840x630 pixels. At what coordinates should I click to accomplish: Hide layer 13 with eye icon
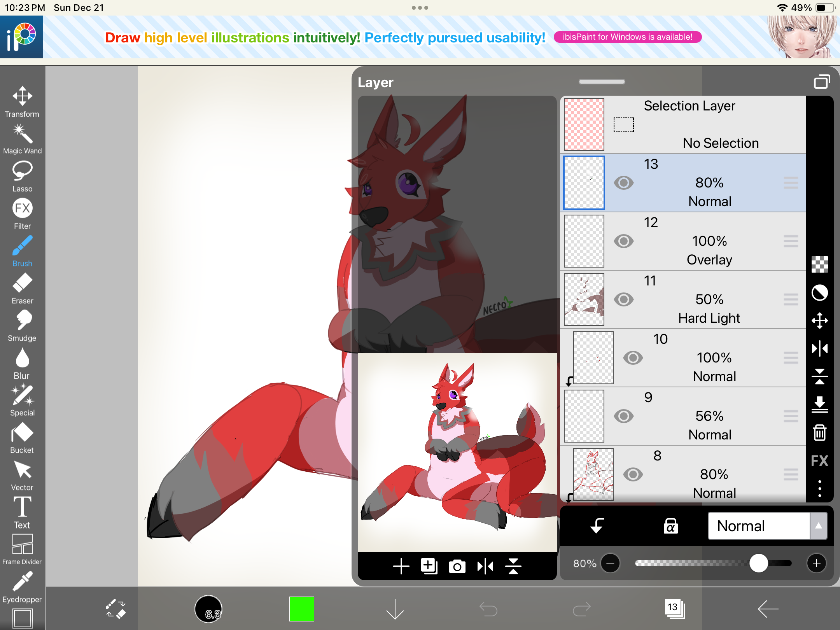tap(623, 183)
